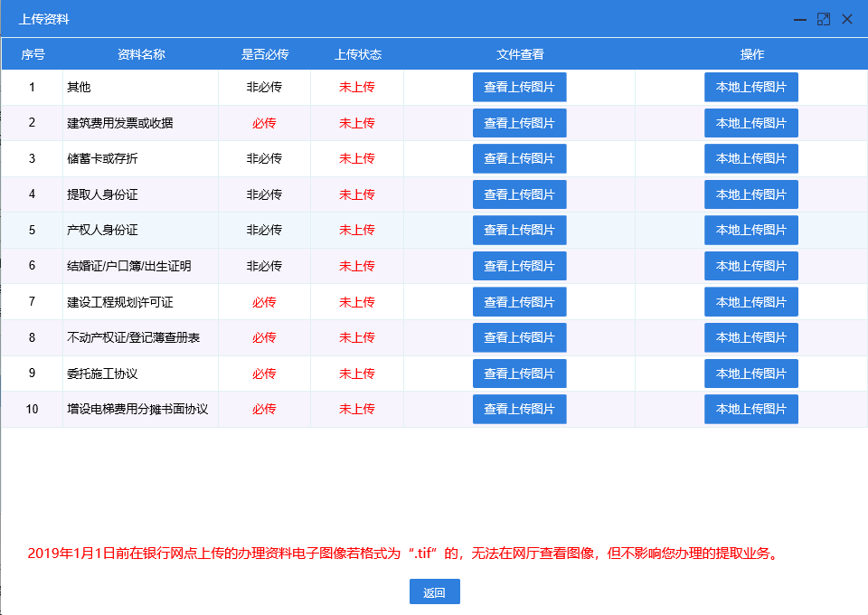View uploaded images for 建筑费用发票或收据

point(519,123)
